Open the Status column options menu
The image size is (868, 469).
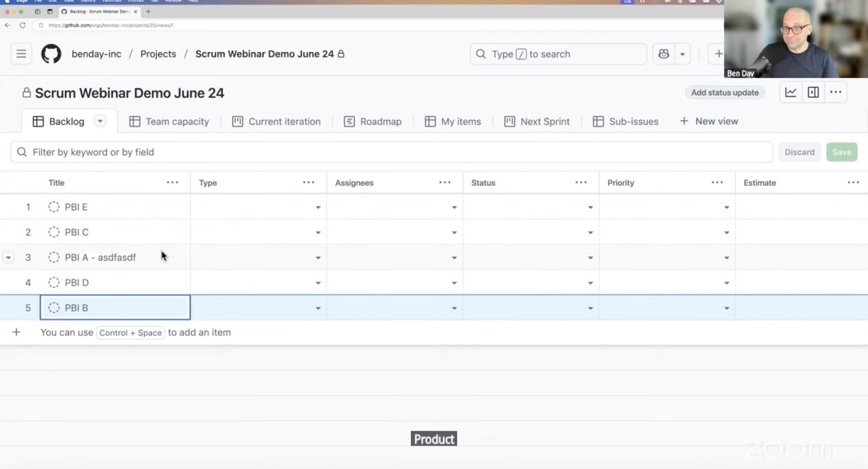(x=581, y=182)
